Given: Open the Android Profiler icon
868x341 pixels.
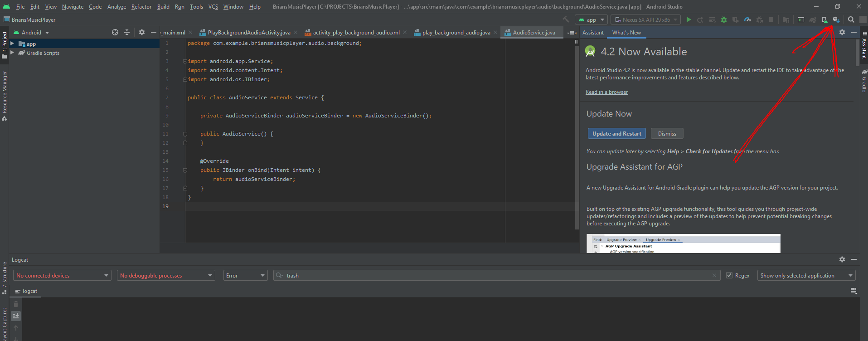Looking at the screenshot, I should pos(747,19).
